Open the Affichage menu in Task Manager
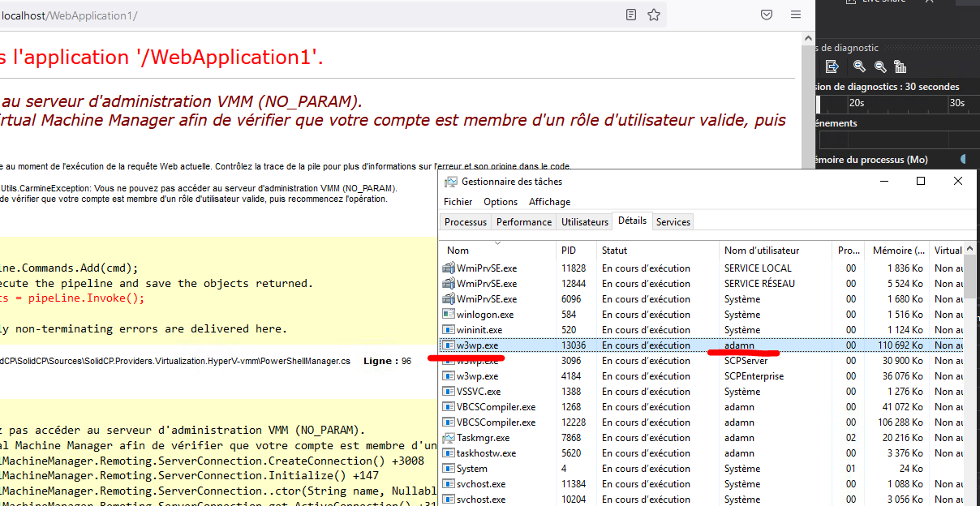 click(x=549, y=201)
